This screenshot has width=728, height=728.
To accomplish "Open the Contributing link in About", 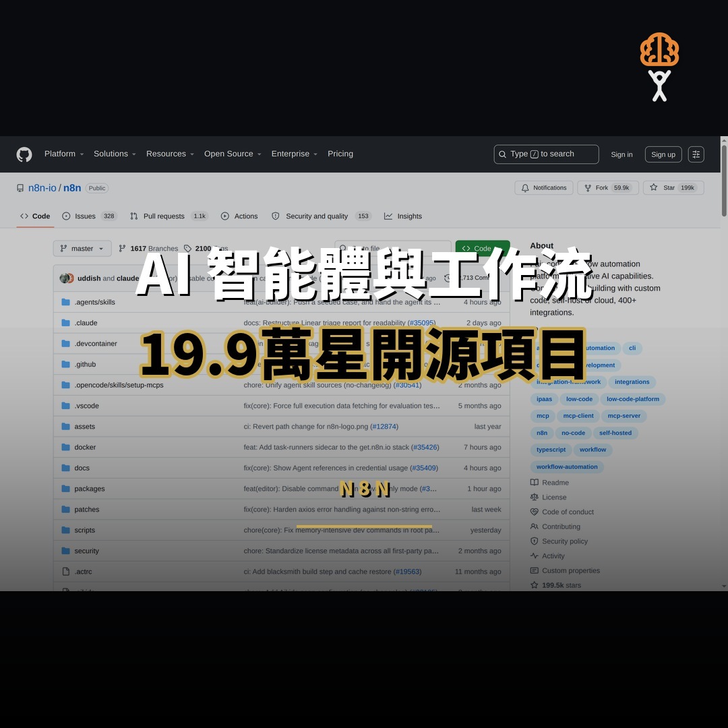I will pos(555,527).
